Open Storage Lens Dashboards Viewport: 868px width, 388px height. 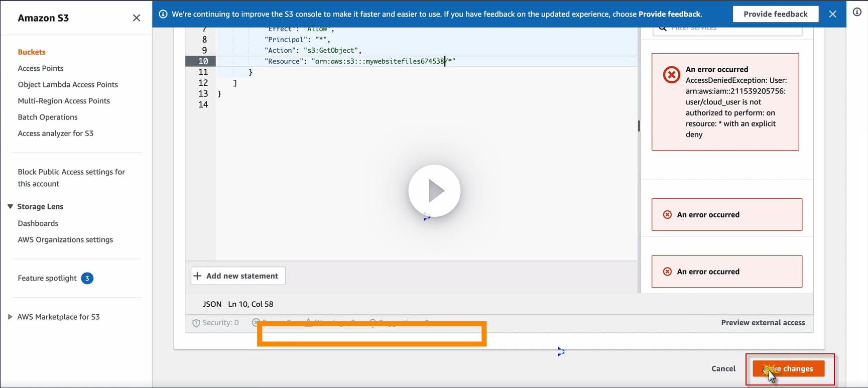[38, 223]
